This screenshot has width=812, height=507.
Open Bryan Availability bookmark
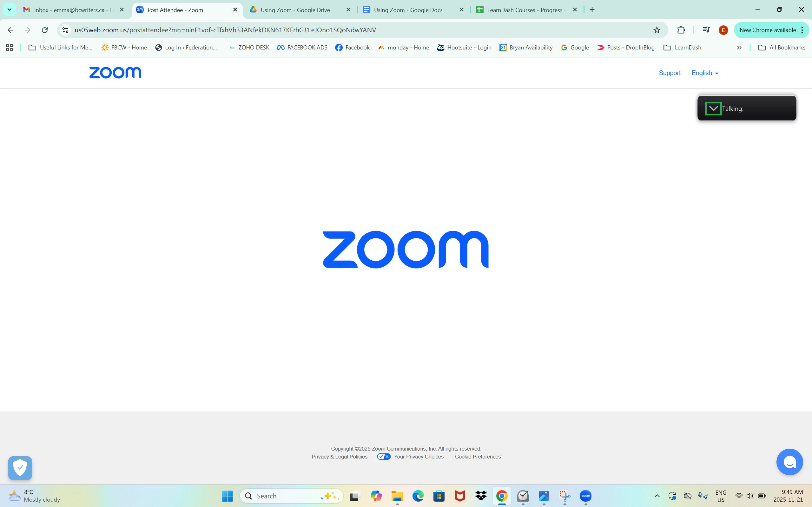(x=526, y=48)
